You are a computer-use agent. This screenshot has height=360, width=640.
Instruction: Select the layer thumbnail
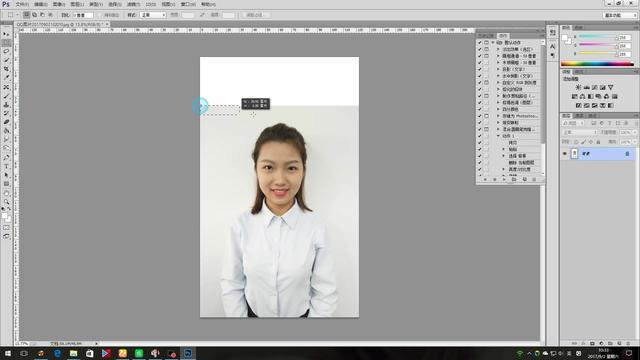point(574,154)
